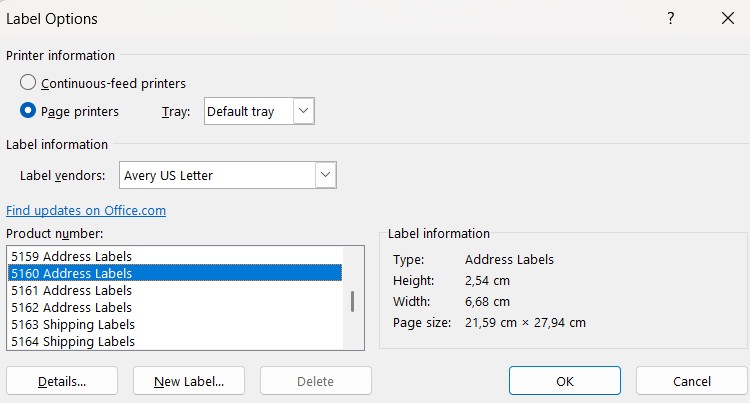Choose 5163 Shipping Labels in the list
750x403 pixels.
click(73, 324)
